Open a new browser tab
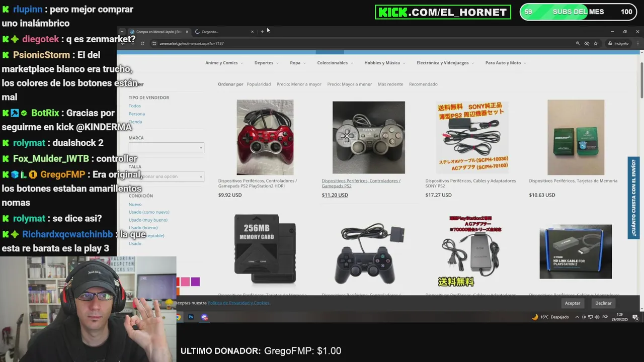The width and height of the screenshot is (644, 362). [262, 32]
